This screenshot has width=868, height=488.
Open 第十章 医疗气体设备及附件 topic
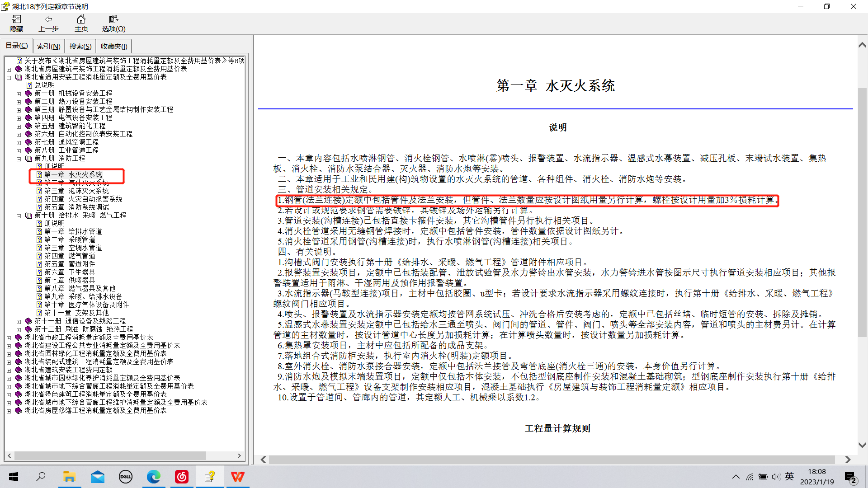tap(87, 305)
